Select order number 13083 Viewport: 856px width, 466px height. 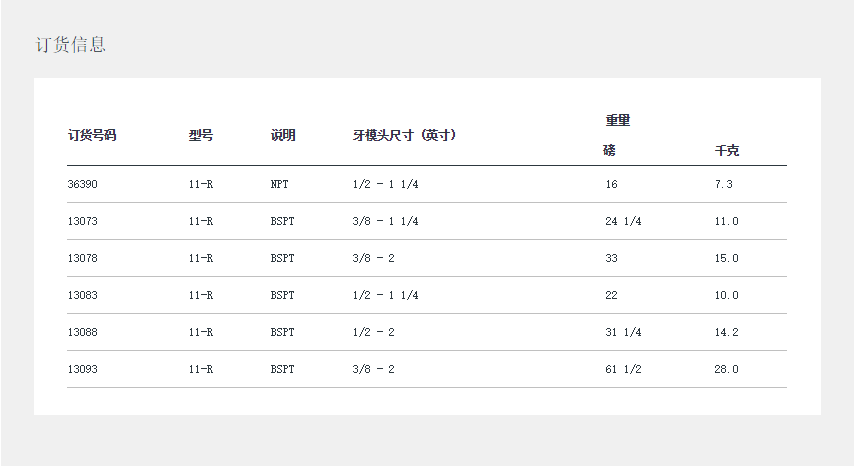tap(83, 295)
